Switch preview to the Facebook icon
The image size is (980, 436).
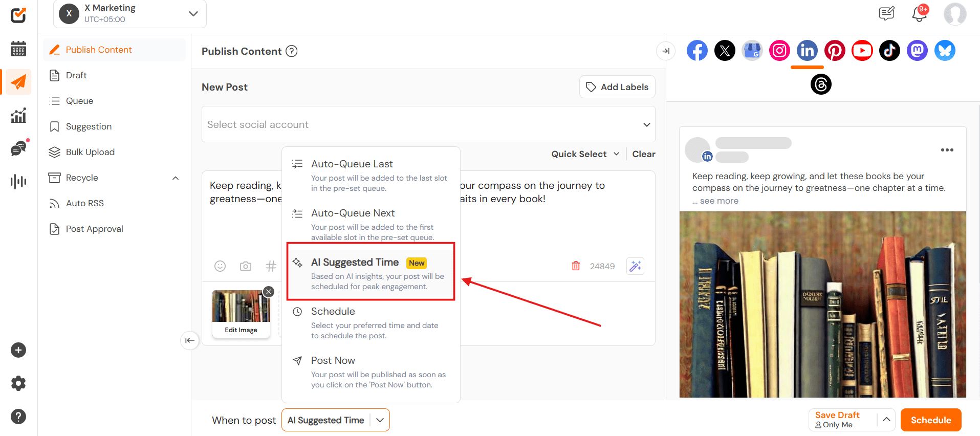pyautogui.click(x=697, y=51)
